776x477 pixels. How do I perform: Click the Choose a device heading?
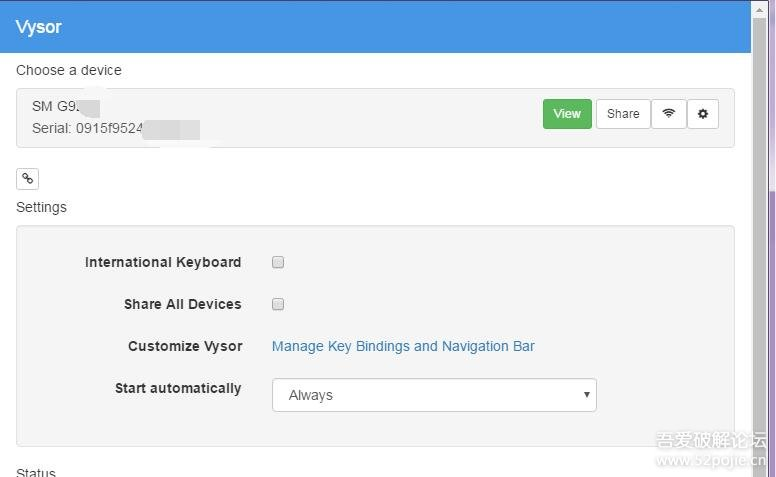[69, 70]
